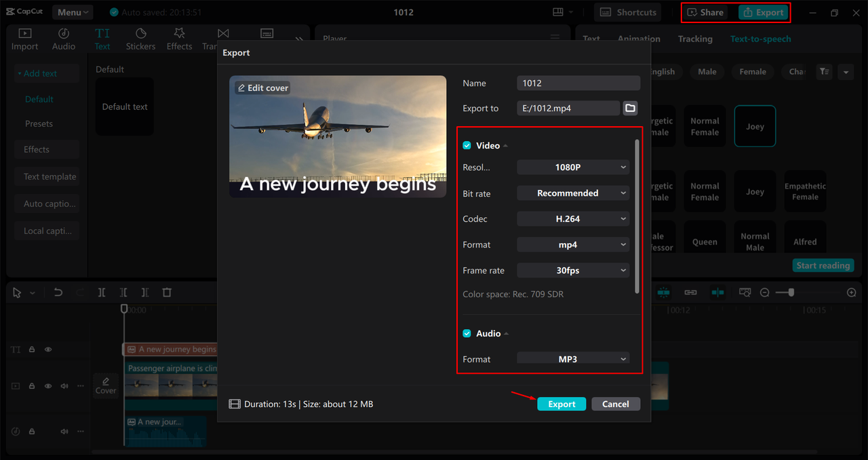
Task: Open the Menu dropdown in title bar
Action: [73, 12]
